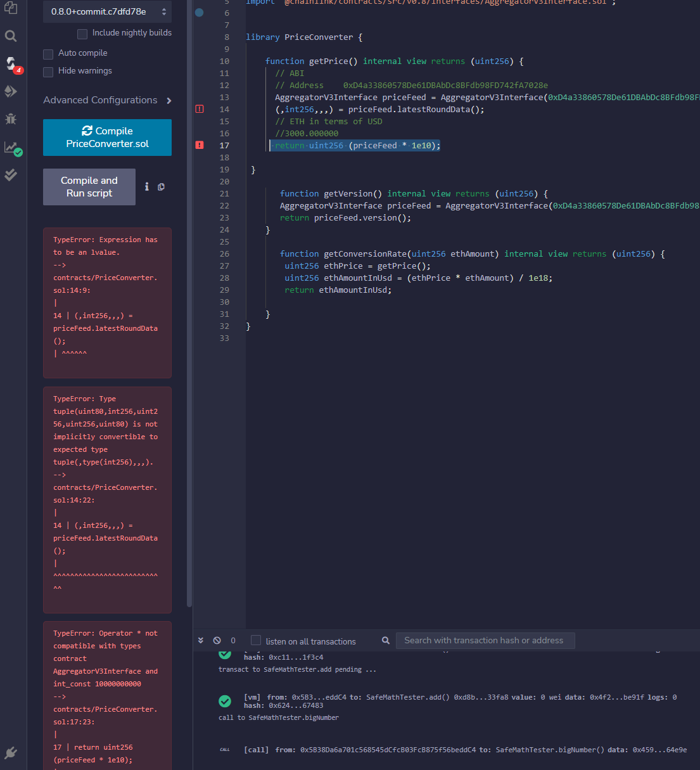Open the File explorer sidebar icon
The width and height of the screenshot is (700, 770).
pos(11,8)
